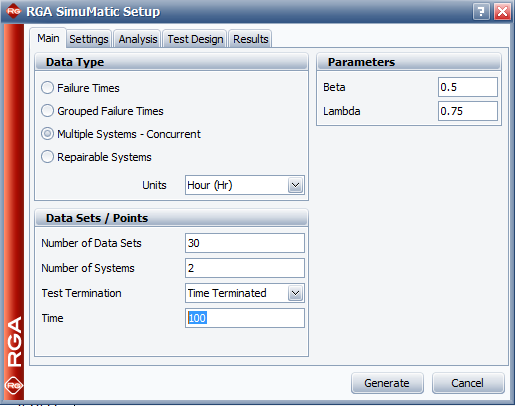This screenshot has height=406, width=515.
Task: Click the RGA logo icon in title bar
Action: (x=13, y=11)
